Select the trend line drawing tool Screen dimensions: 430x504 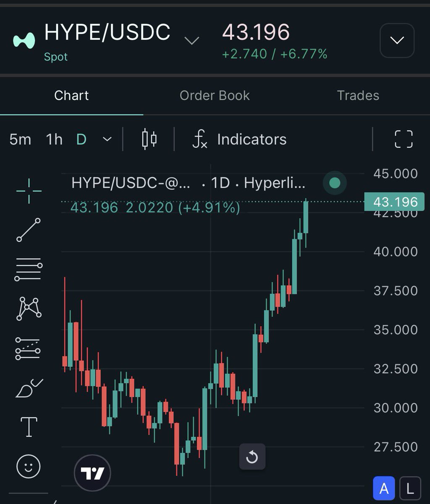click(x=29, y=230)
